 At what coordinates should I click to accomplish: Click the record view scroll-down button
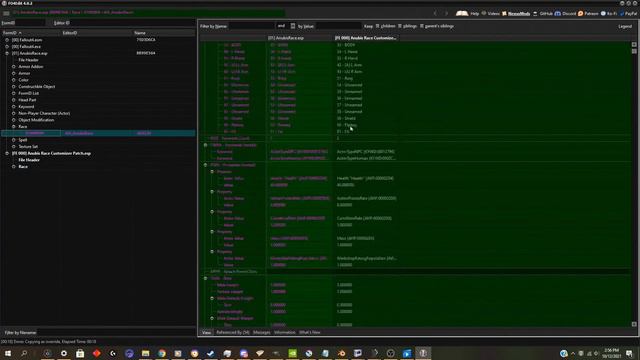634,324
